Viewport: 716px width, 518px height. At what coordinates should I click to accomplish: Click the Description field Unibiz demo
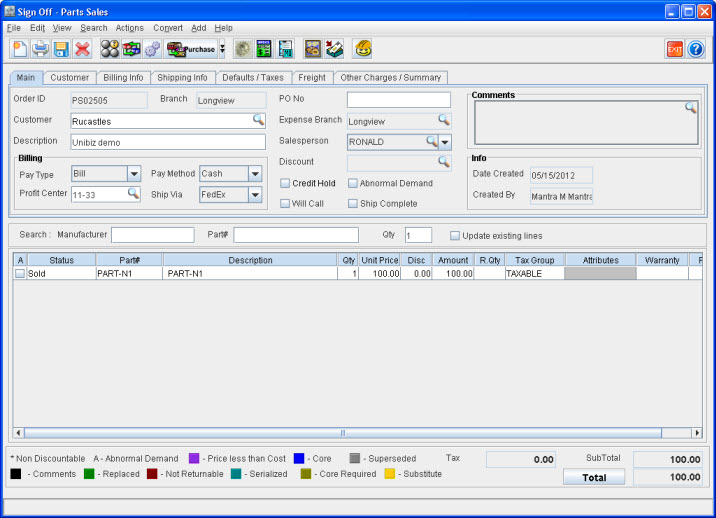pos(168,142)
